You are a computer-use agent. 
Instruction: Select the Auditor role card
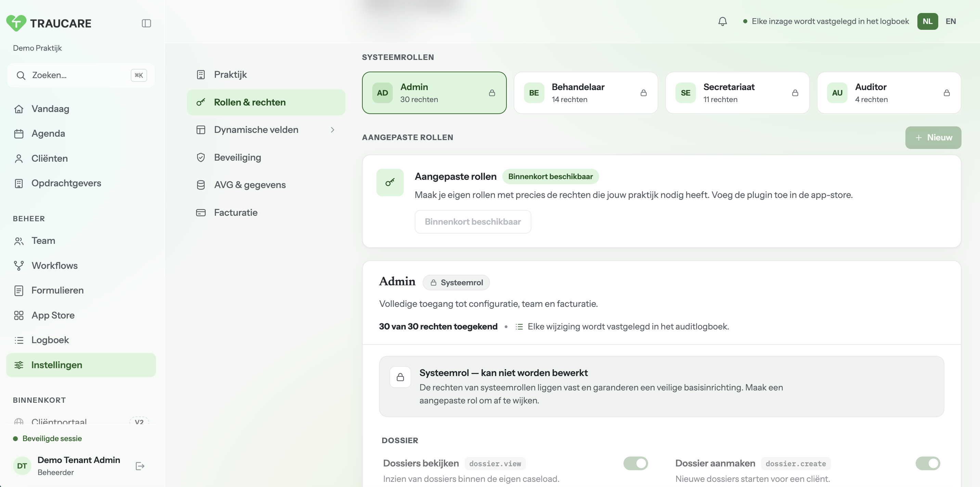point(889,93)
